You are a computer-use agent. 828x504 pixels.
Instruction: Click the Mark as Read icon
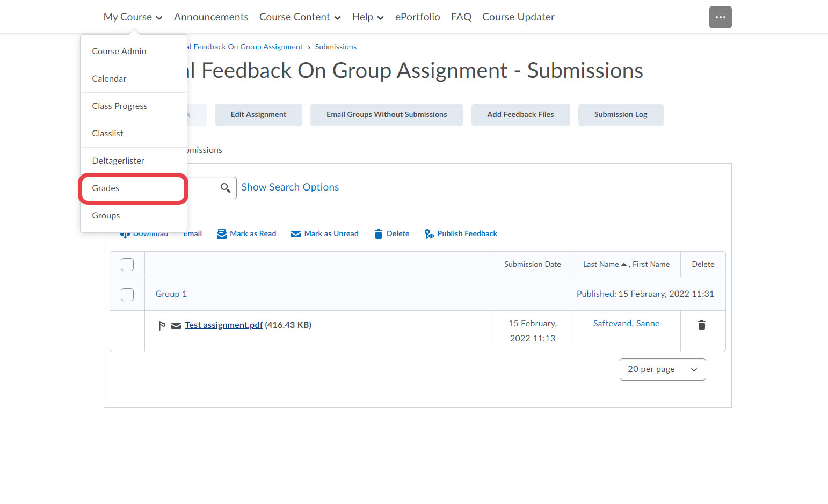point(221,234)
